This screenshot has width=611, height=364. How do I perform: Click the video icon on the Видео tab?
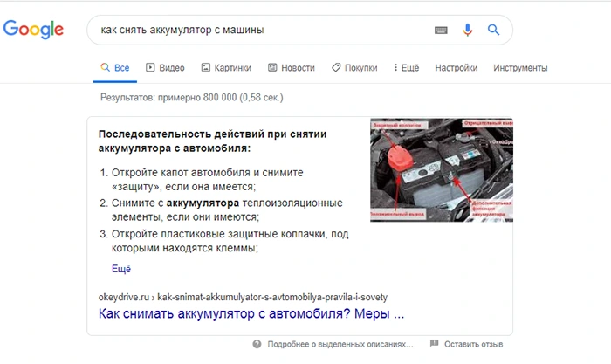click(x=150, y=67)
